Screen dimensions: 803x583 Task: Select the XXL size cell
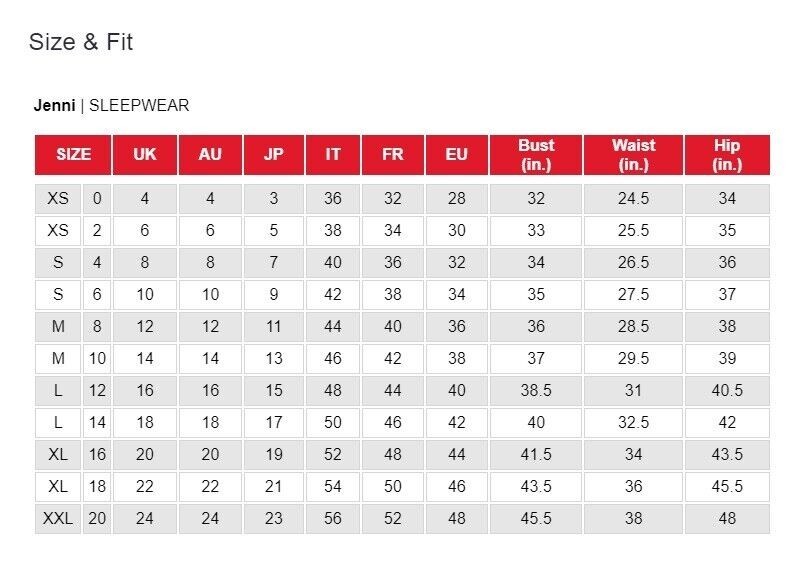(x=58, y=518)
